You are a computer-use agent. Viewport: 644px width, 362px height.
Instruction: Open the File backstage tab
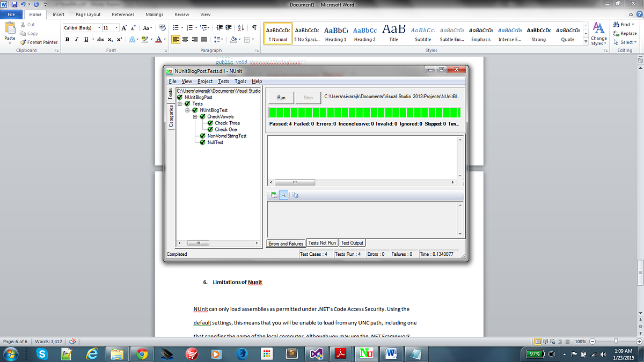point(12,14)
